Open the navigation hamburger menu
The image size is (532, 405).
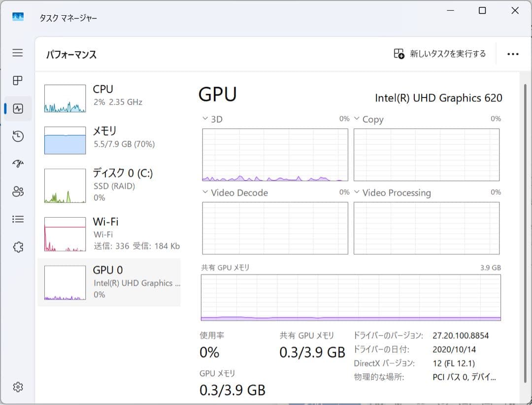pos(17,53)
